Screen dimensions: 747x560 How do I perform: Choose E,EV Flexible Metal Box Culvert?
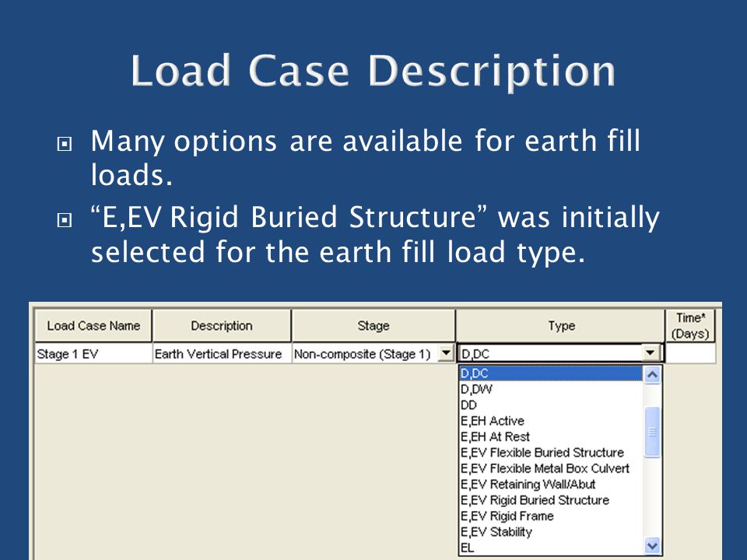point(551,468)
